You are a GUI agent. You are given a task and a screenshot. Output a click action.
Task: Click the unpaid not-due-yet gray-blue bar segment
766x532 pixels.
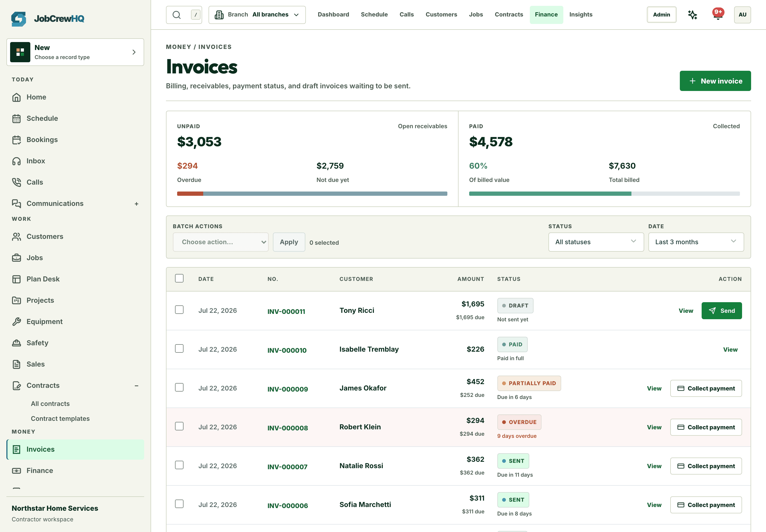tap(325, 194)
